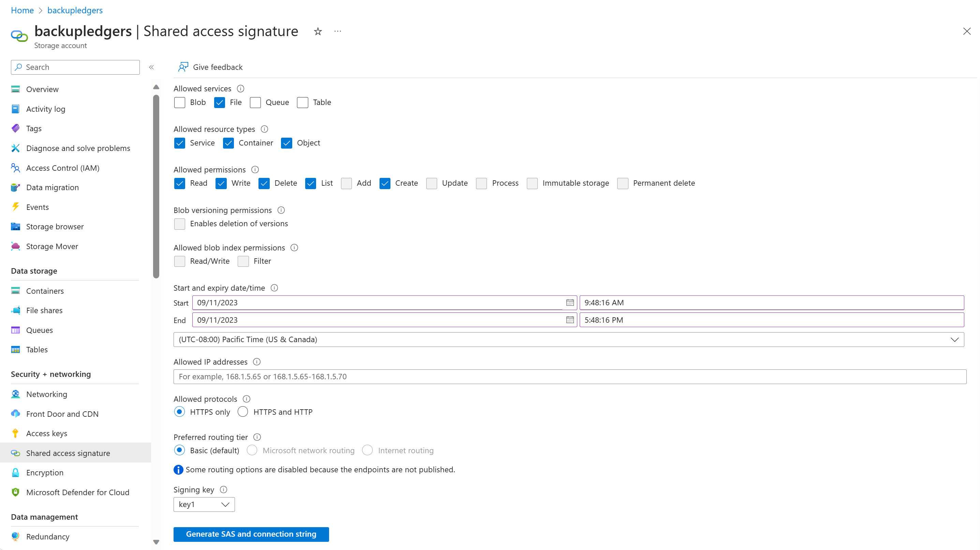Click Generate SAS and connection string button
Image resolution: width=980 pixels, height=550 pixels.
tap(251, 534)
